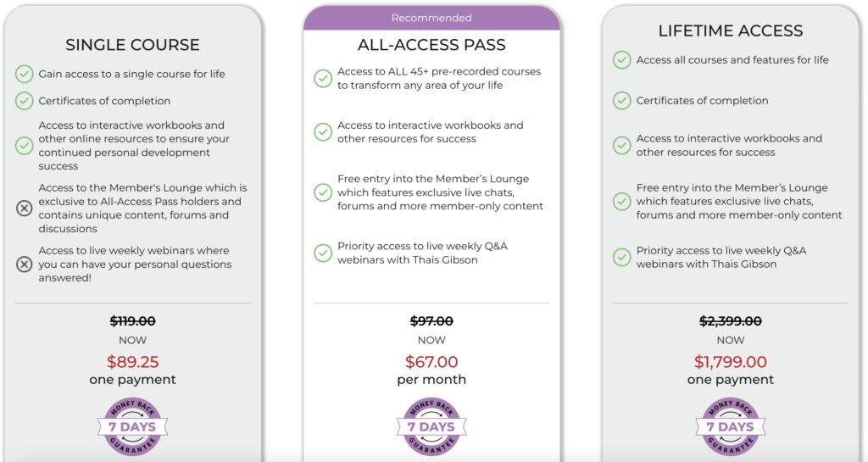Choose the LIFETIME ACCESS plan heading
The width and height of the screenshot is (868, 462).
(730, 31)
